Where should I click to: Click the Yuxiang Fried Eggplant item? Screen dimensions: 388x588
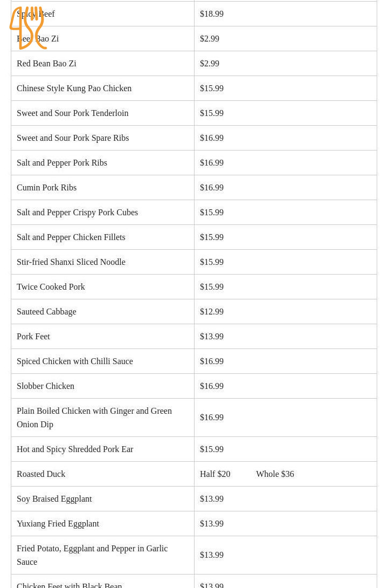(58, 524)
